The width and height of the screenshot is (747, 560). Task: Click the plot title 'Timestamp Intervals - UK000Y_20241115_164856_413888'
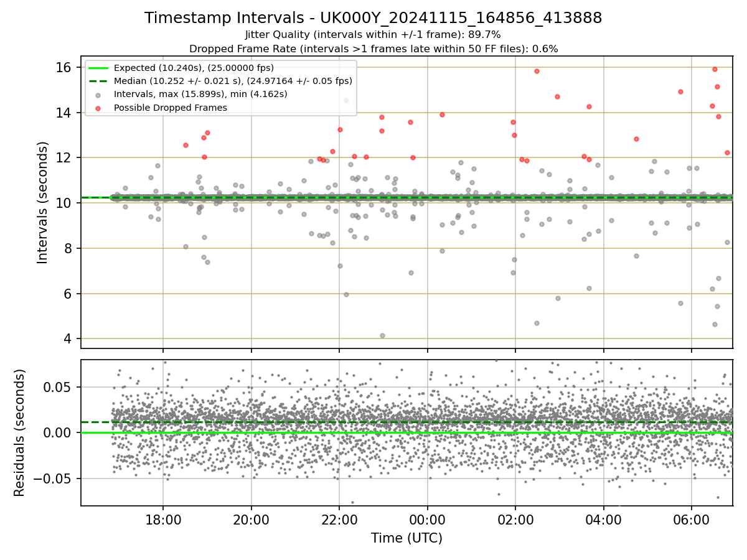pyautogui.click(x=374, y=18)
